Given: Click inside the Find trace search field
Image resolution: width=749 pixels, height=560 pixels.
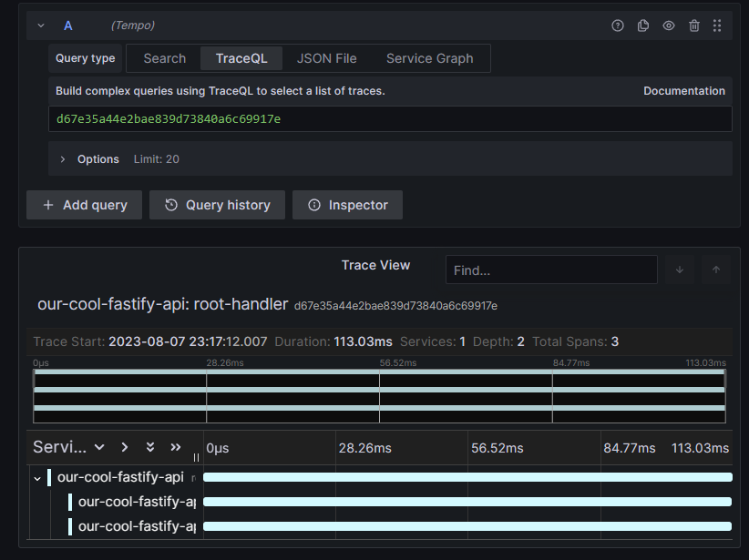Looking at the screenshot, I should click(550, 270).
